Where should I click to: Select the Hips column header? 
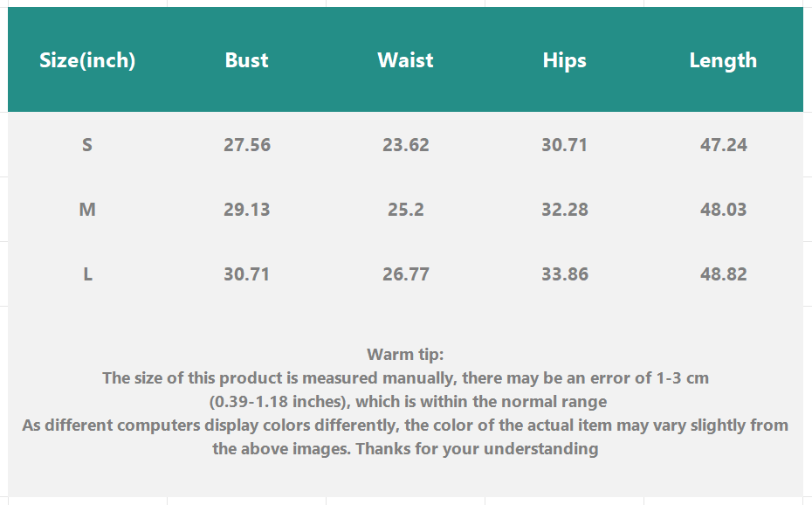(564, 60)
